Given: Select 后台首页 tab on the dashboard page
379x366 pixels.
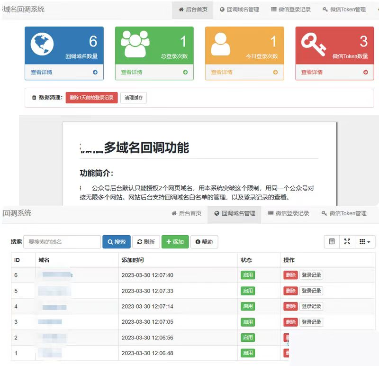Looking at the screenshot, I should (x=193, y=10).
